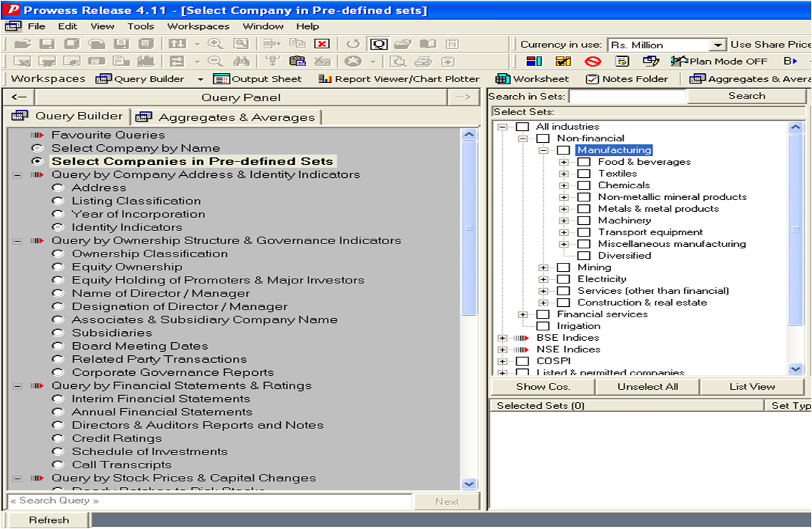Viewport: 812px width, 529px height.
Task: Select the Annual Financial Statements radio button
Action: (x=59, y=412)
